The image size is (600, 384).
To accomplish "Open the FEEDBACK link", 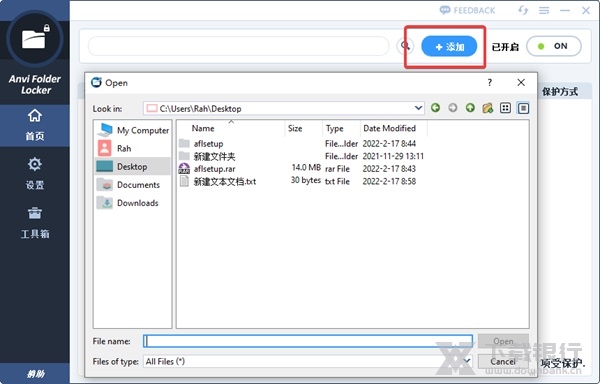I will point(467,10).
